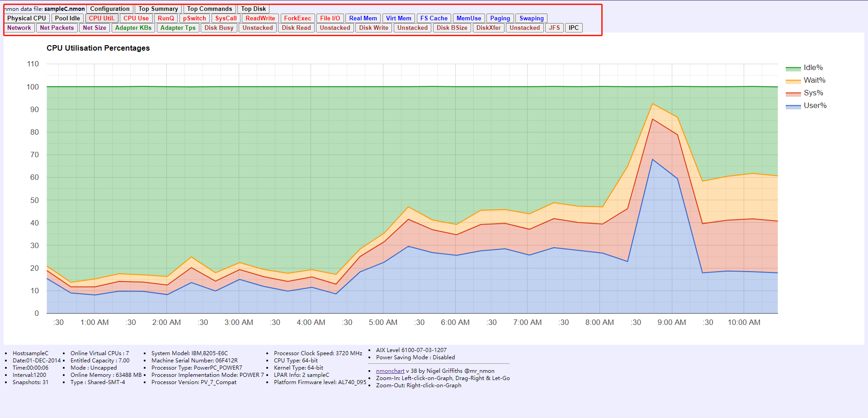Switch to the Network chart
The image size is (868, 418).
click(19, 28)
